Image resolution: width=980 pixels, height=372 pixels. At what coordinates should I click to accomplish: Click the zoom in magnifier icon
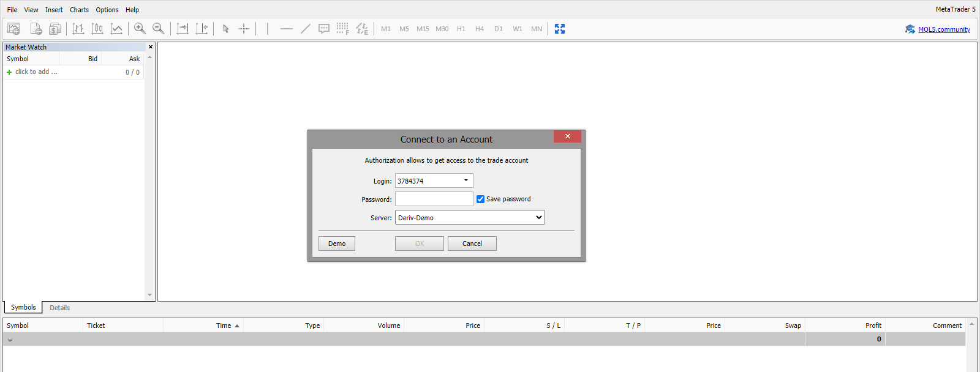(x=140, y=29)
